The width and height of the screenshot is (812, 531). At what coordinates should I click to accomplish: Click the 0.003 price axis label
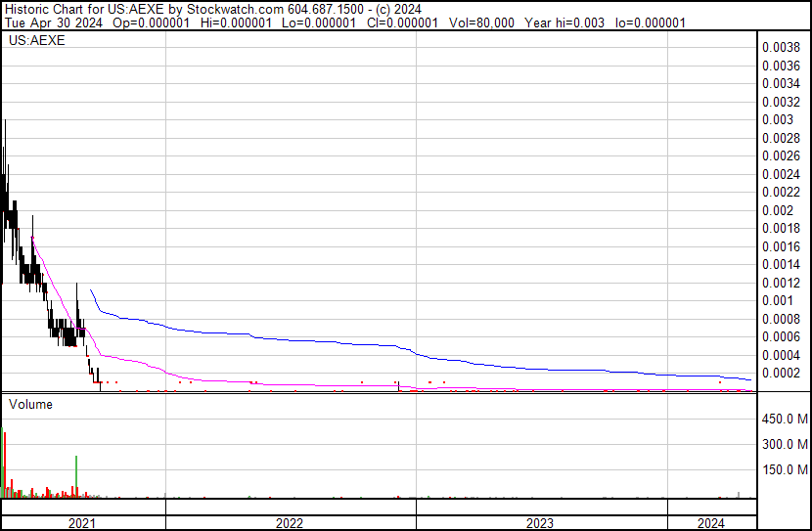777,119
